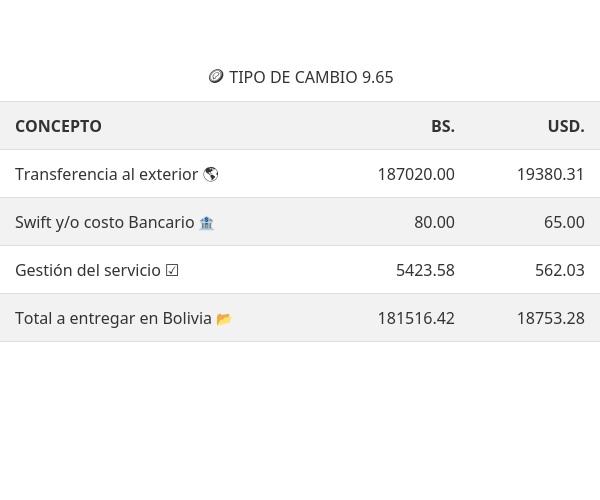Viewport: 600px width, 500px height.
Task: Click the Transferencia al exterior label
Action: [106, 174]
